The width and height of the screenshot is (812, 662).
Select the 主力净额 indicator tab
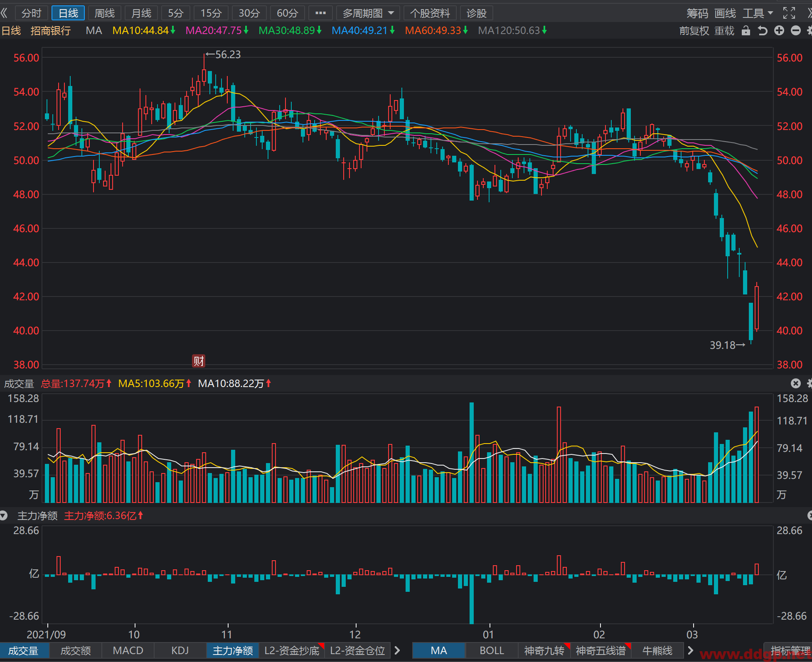point(233,650)
